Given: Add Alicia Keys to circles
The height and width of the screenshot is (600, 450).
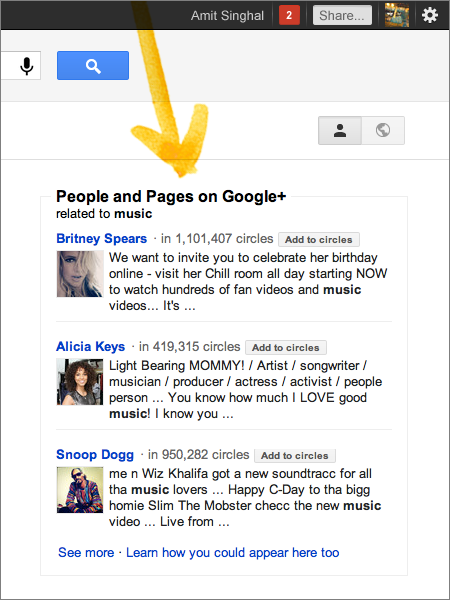Looking at the screenshot, I should pos(286,347).
